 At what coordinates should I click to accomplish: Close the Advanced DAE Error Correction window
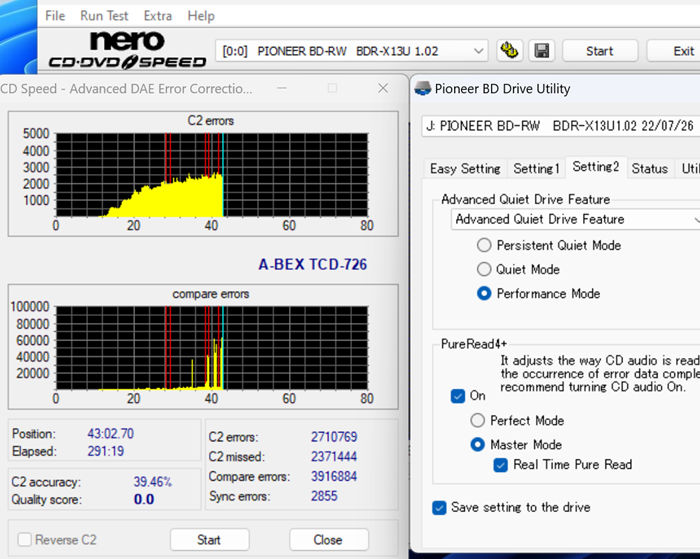coord(383,88)
